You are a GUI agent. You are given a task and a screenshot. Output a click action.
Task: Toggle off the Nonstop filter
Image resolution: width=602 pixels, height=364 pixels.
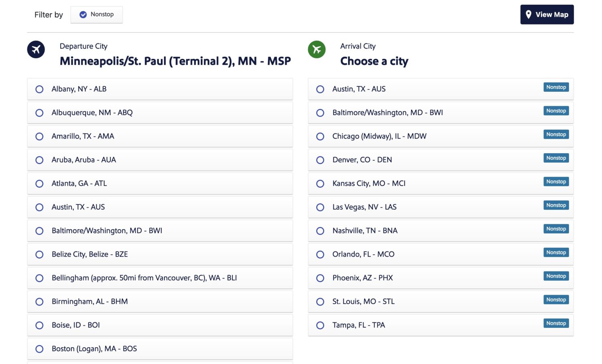pyautogui.click(x=96, y=14)
